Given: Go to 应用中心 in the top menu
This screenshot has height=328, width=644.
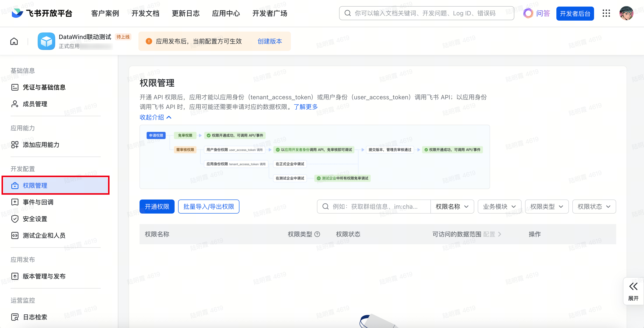Looking at the screenshot, I should tap(226, 13).
